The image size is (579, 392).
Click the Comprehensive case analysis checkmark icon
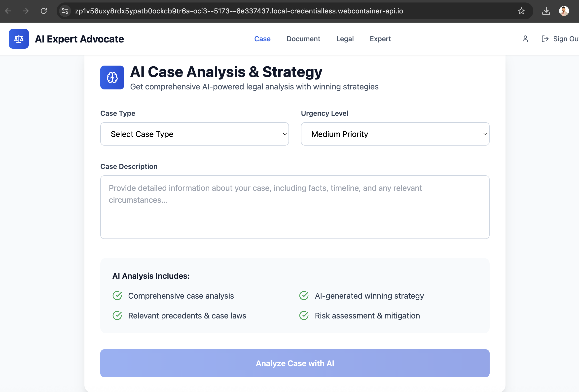pos(117,296)
